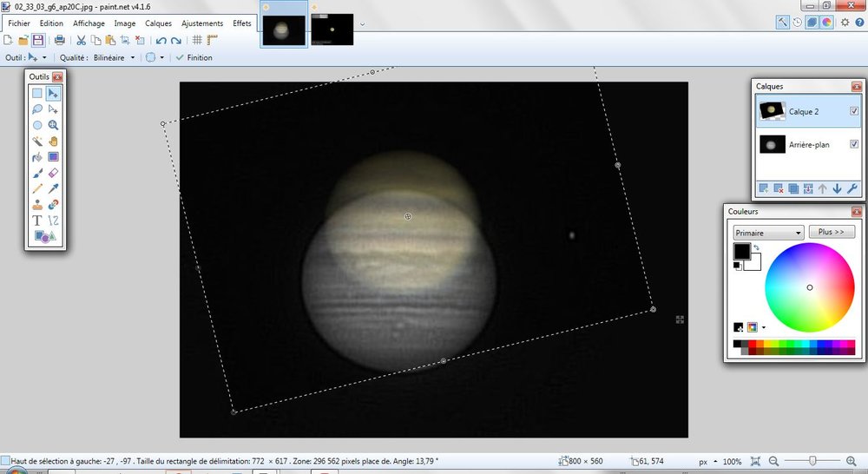The image size is (868, 474).
Task: Open the Fichier menu
Action: click(x=19, y=23)
